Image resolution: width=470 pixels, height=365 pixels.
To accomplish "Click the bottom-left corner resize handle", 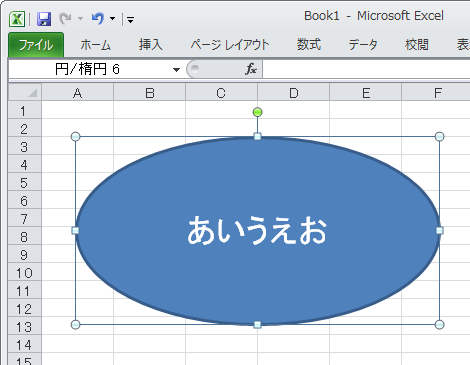I will [x=76, y=324].
